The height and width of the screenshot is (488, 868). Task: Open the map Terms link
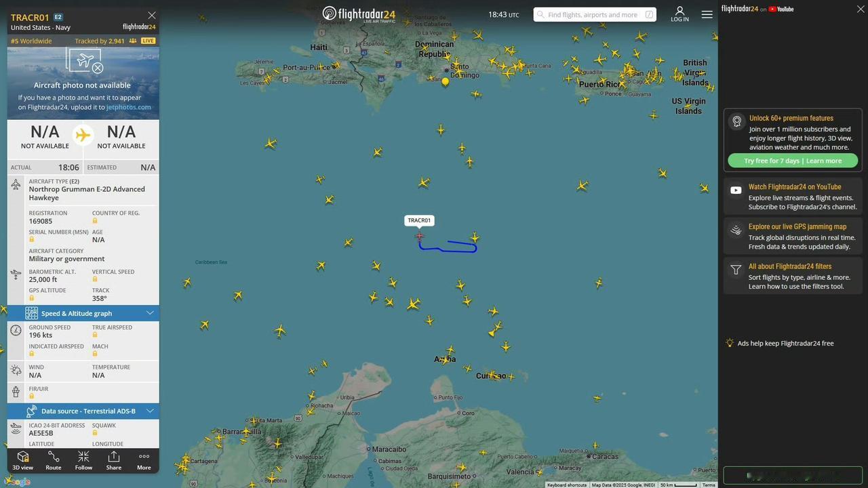tap(709, 485)
